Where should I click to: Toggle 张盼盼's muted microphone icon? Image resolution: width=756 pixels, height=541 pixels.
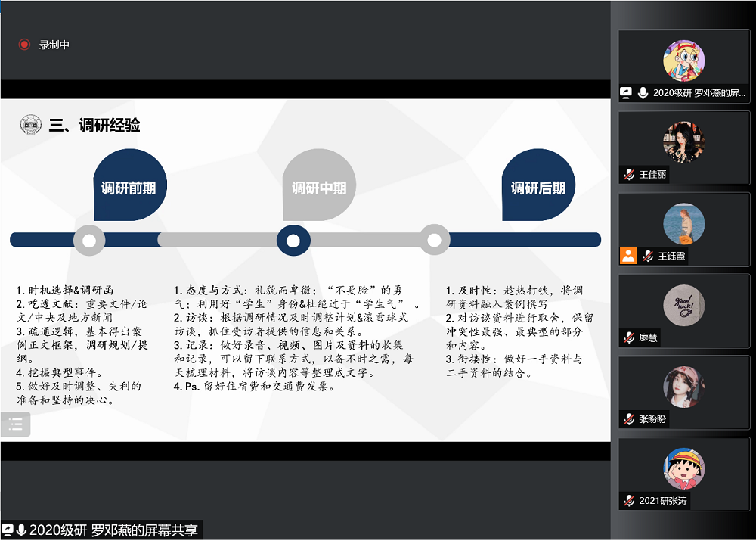click(628, 419)
